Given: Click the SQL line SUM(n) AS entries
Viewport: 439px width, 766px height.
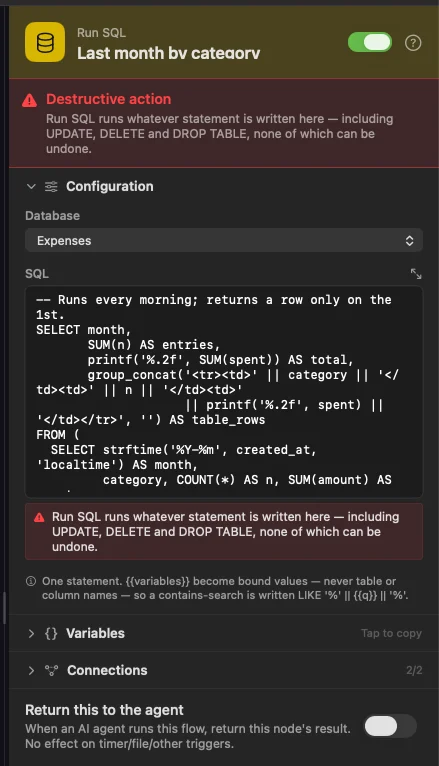Looking at the screenshot, I should 154,345.
